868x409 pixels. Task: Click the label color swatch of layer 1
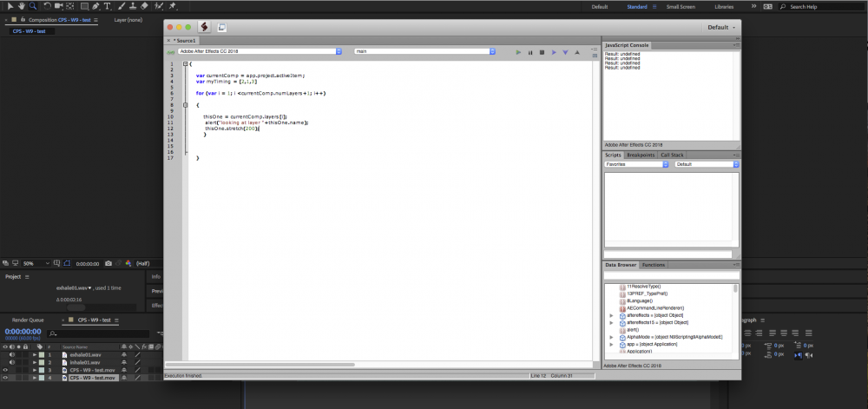point(41,355)
